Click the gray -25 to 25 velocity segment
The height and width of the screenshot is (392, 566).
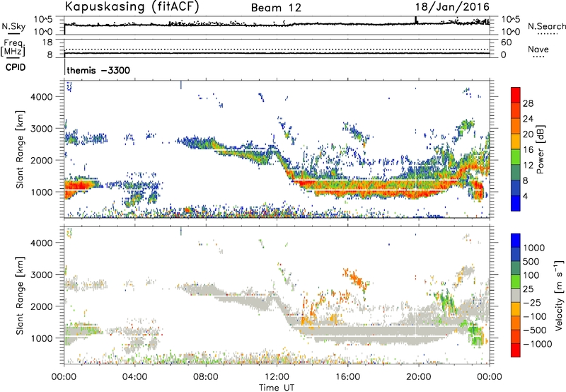tap(516, 296)
